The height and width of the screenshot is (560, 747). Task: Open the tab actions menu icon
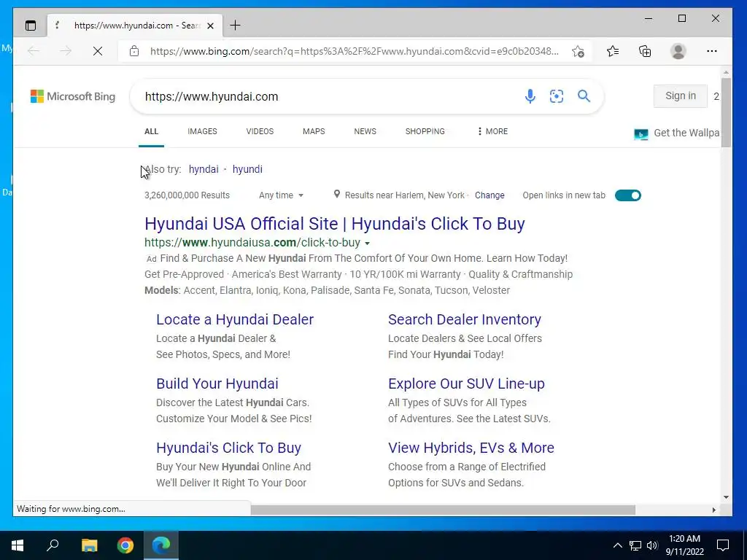31,26
